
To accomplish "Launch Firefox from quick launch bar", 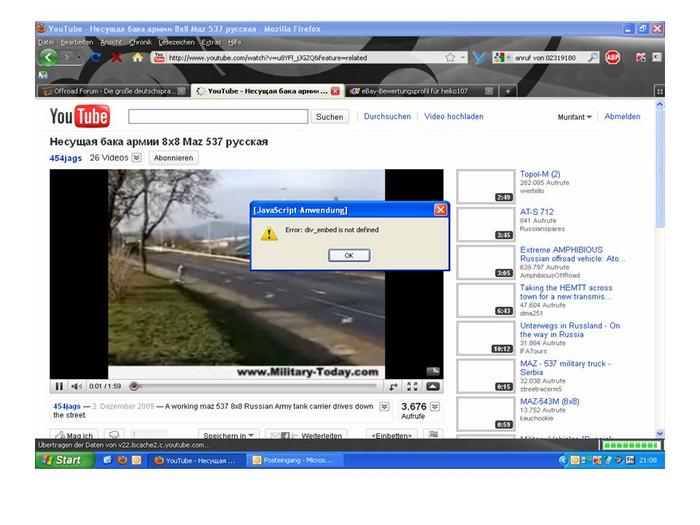I will click(122, 460).
